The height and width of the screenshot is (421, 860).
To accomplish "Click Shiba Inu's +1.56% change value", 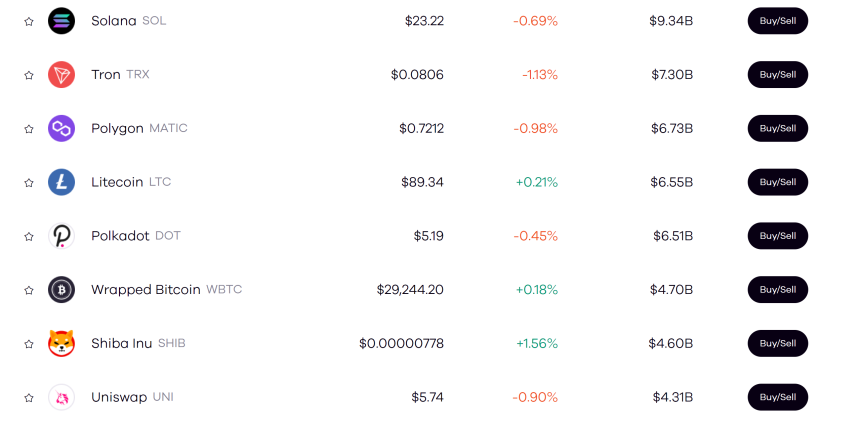I will 537,344.
